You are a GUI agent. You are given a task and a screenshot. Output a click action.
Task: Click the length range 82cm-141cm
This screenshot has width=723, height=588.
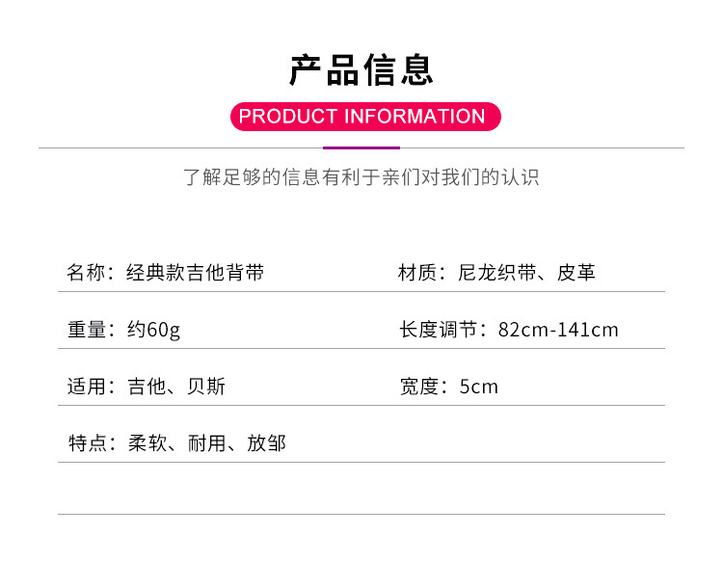click(x=558, y=330)
